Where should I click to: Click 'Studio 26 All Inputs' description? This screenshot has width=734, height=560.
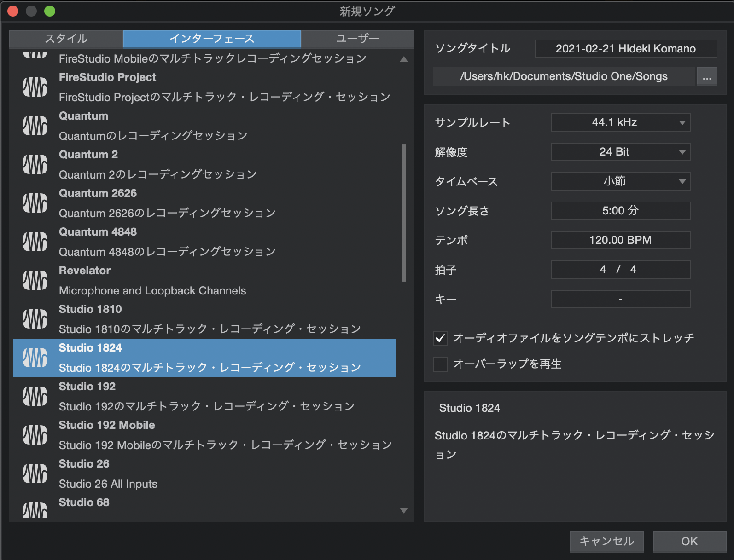click(x=108, y=484)
